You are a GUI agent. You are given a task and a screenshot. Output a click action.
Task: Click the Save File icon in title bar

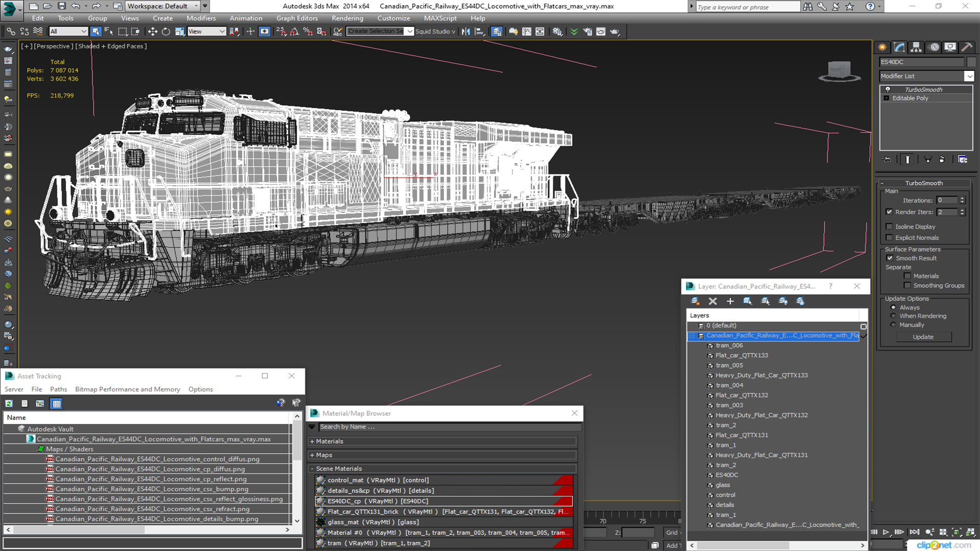tap(61, 6)
